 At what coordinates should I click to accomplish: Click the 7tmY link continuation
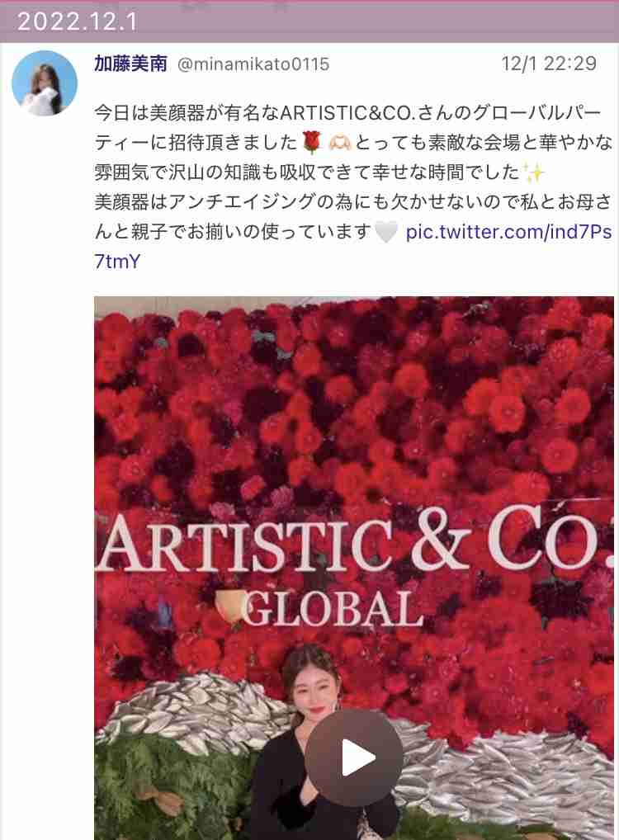tap(117, 262)
